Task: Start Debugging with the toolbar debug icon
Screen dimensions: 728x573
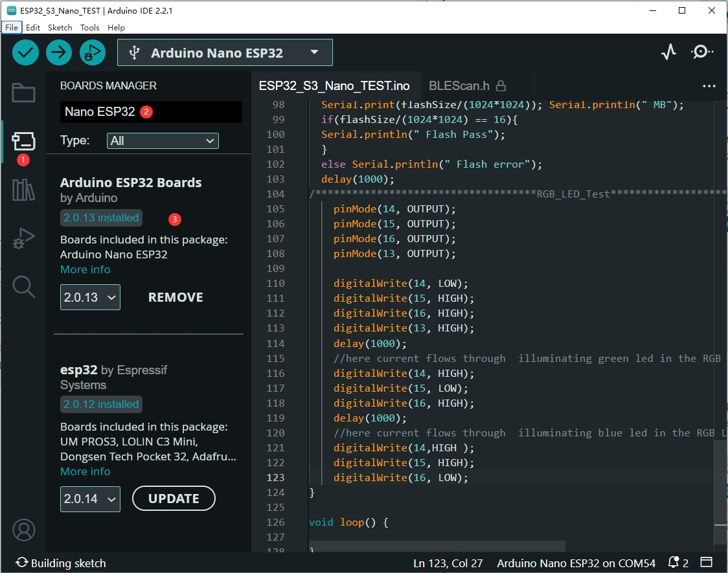Action: (93, 52)
